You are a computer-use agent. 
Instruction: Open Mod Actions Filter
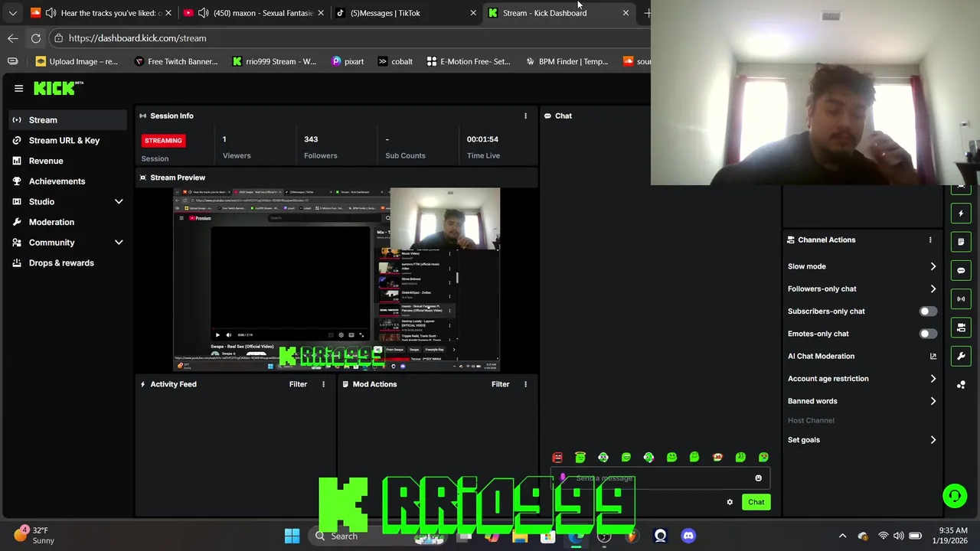click(x=500, y=384)
